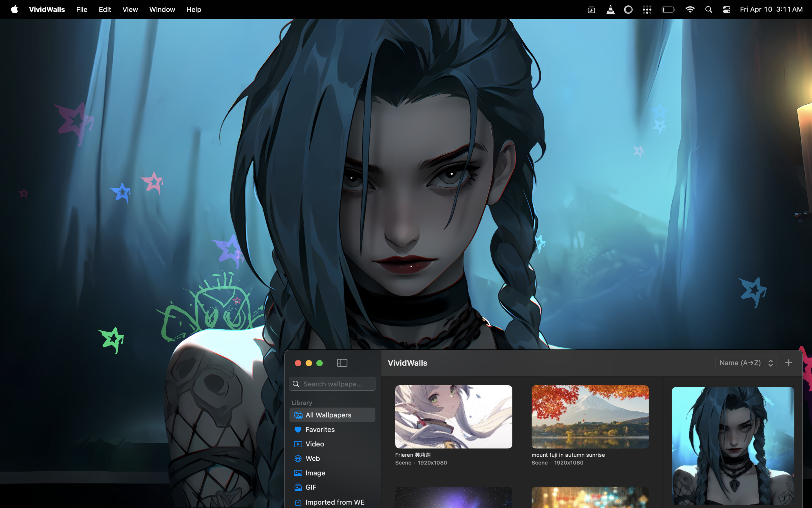This screenshot has width=812, height=508.
Task: Close the VividWalls window
Action: (x=298, y=363)
